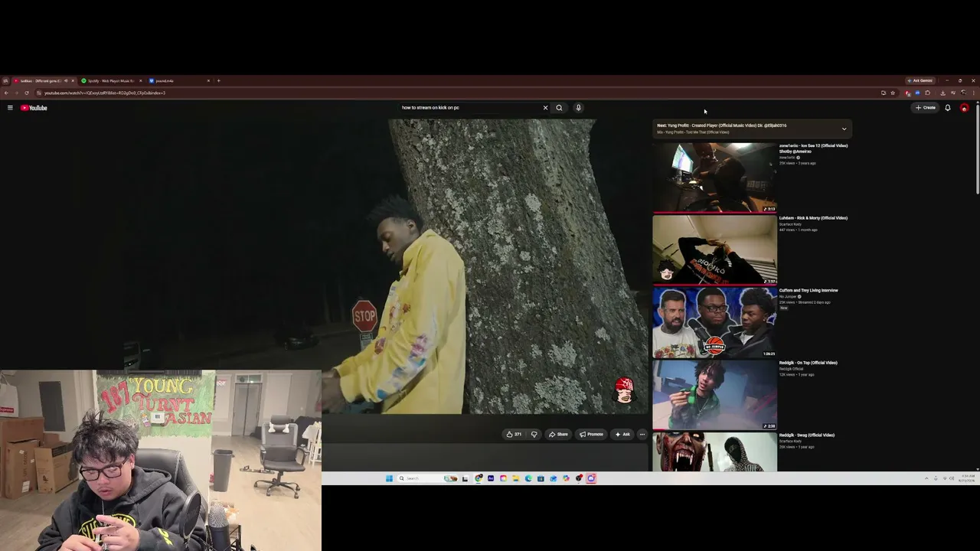
Task: Click the channel watermark on the video
Action: (624, 390)
